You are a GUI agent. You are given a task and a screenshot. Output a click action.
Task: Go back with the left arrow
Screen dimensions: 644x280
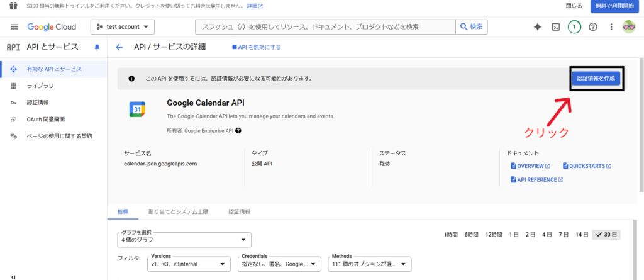click(x=119, y=47)
